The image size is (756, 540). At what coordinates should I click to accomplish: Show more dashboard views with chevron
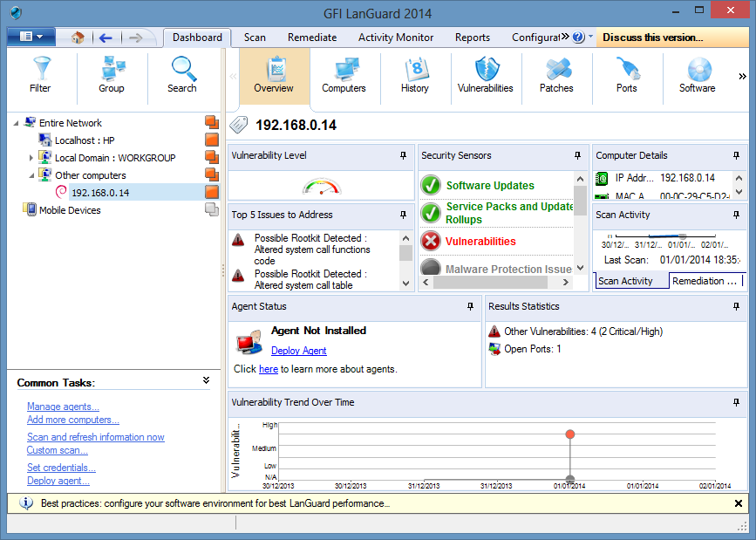click(x=742, y=76)
